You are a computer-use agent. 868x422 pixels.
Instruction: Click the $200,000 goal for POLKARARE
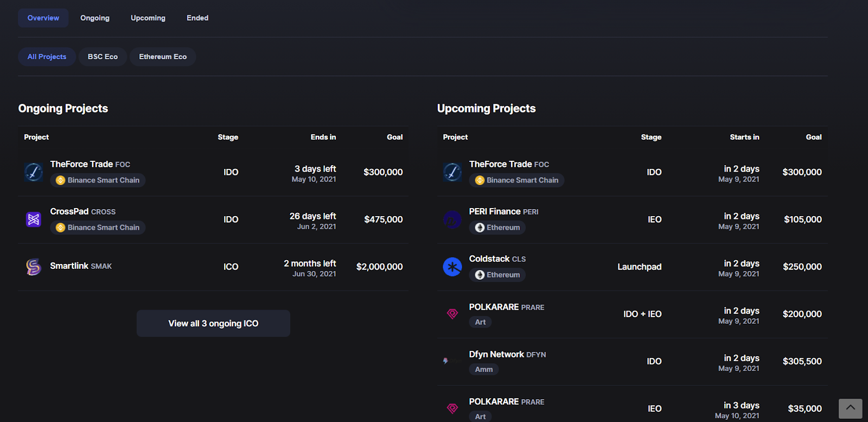click(x=802, y=314)
